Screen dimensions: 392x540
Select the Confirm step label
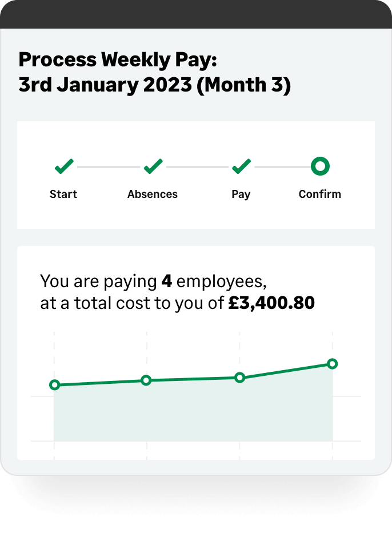pyautogui.click(x=320, y=194)
